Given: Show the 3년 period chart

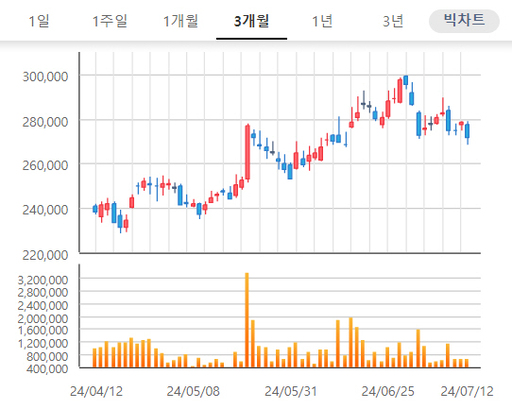Looking at the screenshot, I should click(x=393, y=21).
